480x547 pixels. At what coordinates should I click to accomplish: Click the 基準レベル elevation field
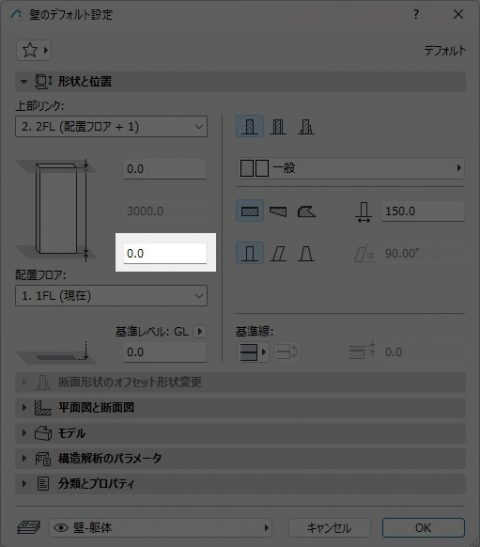(x=165, y=352)
